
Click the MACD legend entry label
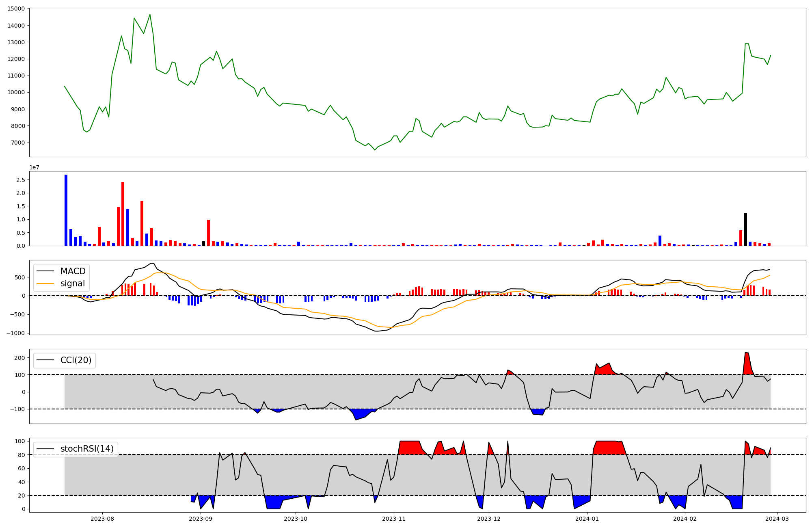pos(73,271)
